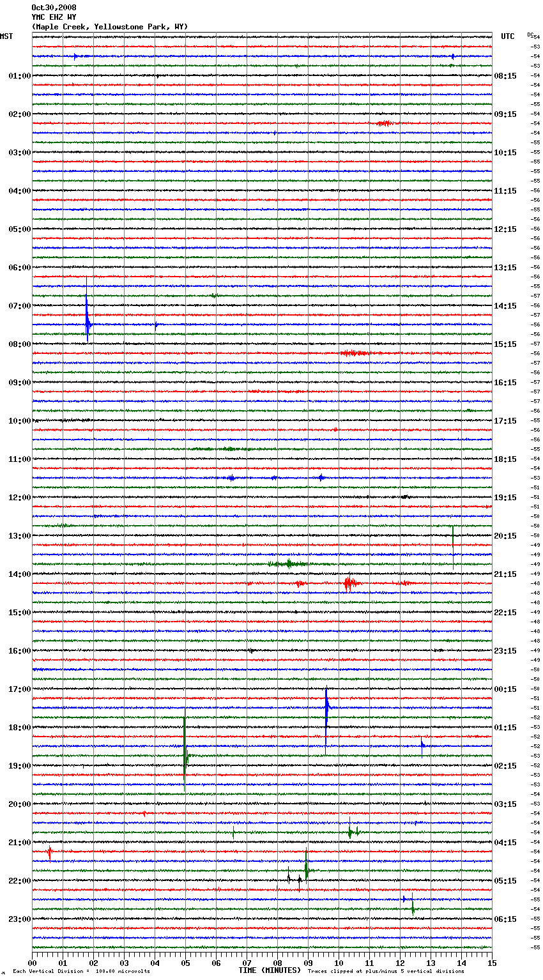Click the 14:00 MST row label
543x980 pixels.
coord(20,574)
